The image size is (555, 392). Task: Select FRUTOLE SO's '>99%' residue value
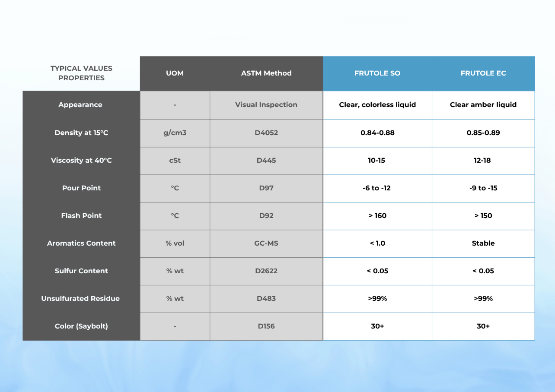377,299
